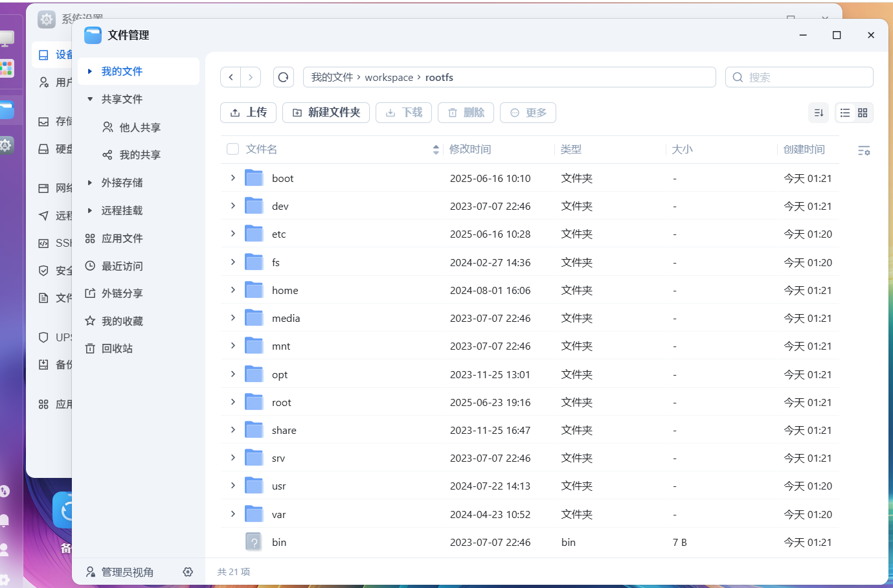Expand the media folder row chevron
Viewport: 893px width, 588px height.
click(233, 317)
